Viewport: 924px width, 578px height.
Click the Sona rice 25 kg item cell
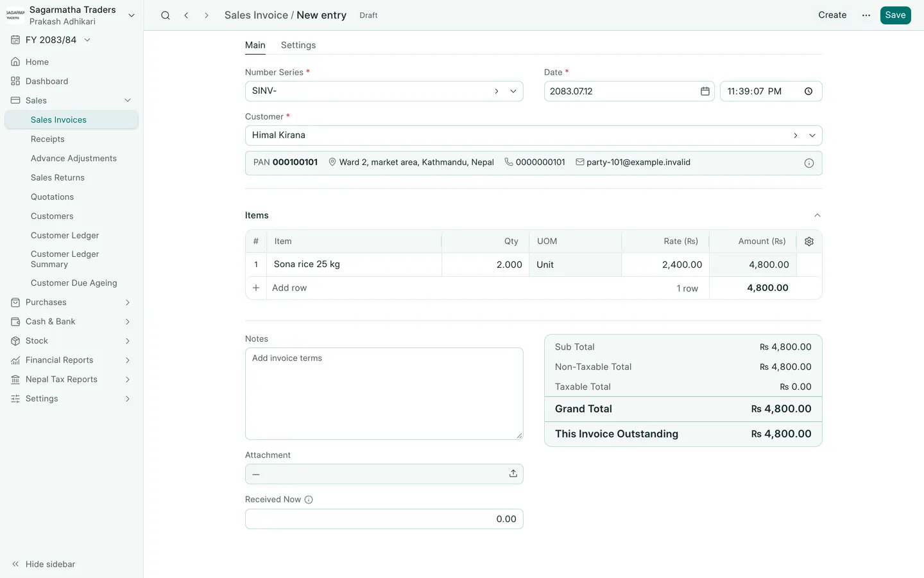tap(354, 265)
